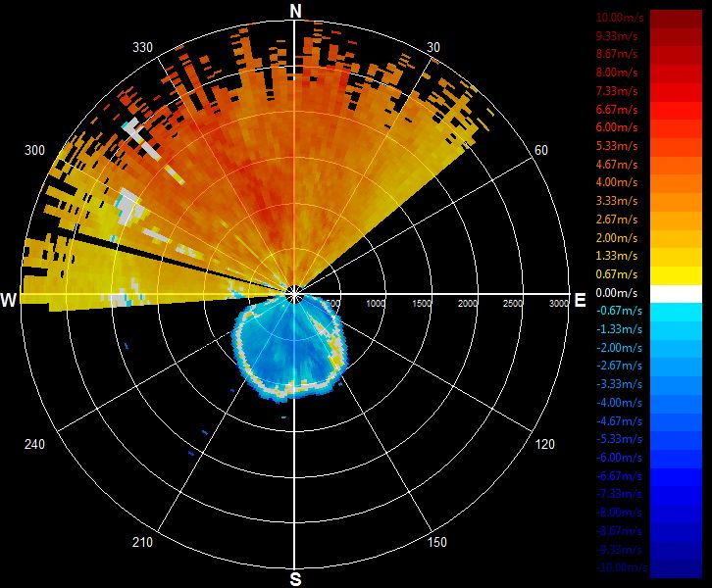Click the 9.33m/s legend label
The image size is (712, 588).
pyautogui.click(x=617, y=35)
